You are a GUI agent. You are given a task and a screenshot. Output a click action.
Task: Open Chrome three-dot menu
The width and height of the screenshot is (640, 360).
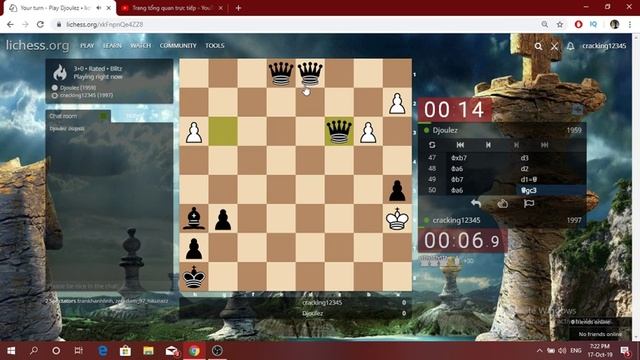630,24
